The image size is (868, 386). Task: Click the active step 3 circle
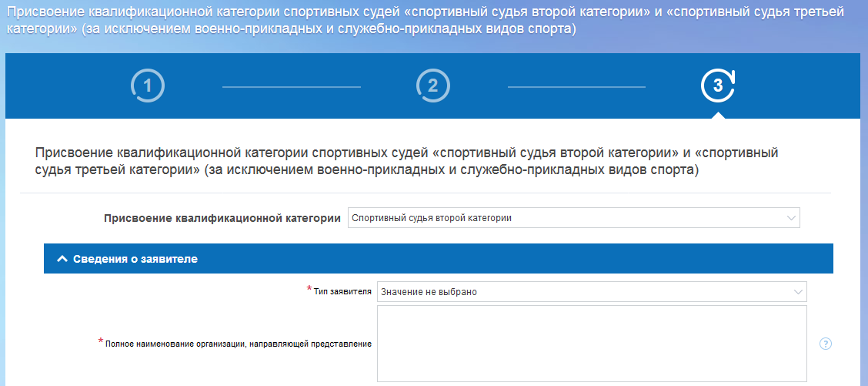pyautogui.click(x=718, y=86)
